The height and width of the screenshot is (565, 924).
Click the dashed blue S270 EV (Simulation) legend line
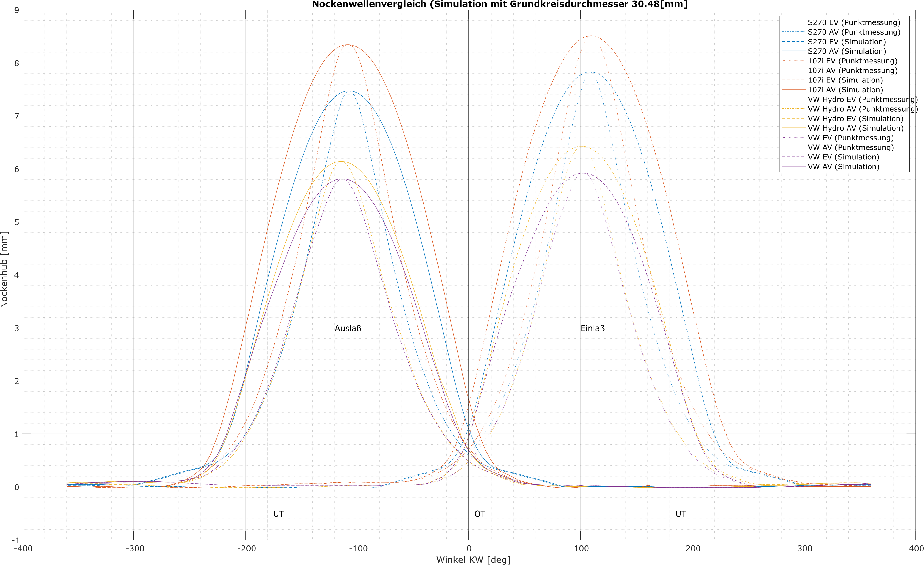click(793, 42)
